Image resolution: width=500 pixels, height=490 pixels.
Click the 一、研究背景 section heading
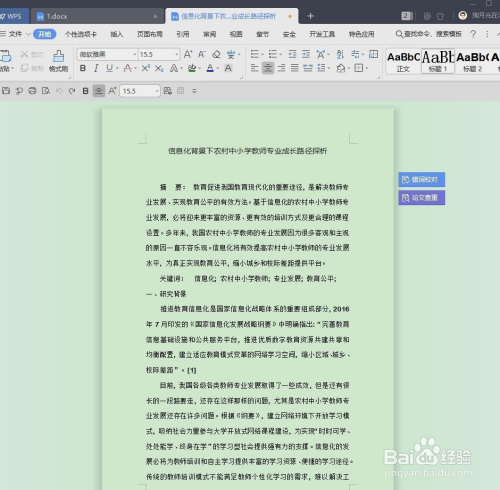(166, 294)
